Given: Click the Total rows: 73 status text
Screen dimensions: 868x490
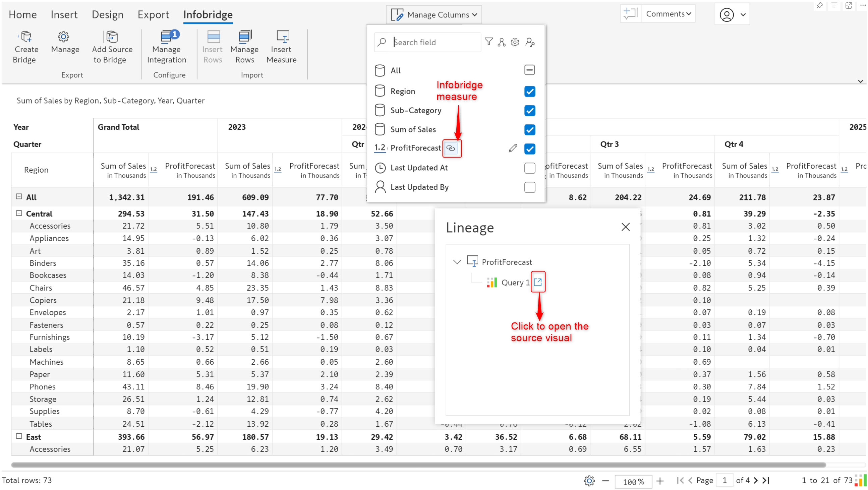Looking at the screenshot, I should pos(26,480).
